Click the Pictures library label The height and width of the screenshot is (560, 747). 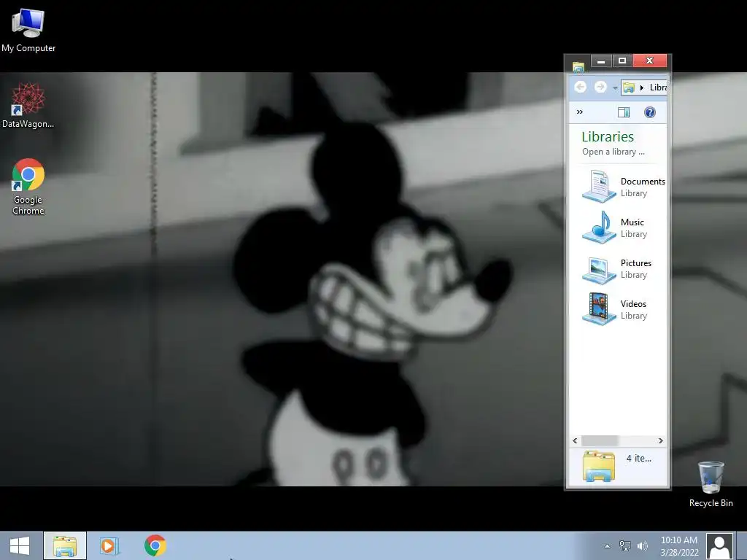[x=635, y=262]
